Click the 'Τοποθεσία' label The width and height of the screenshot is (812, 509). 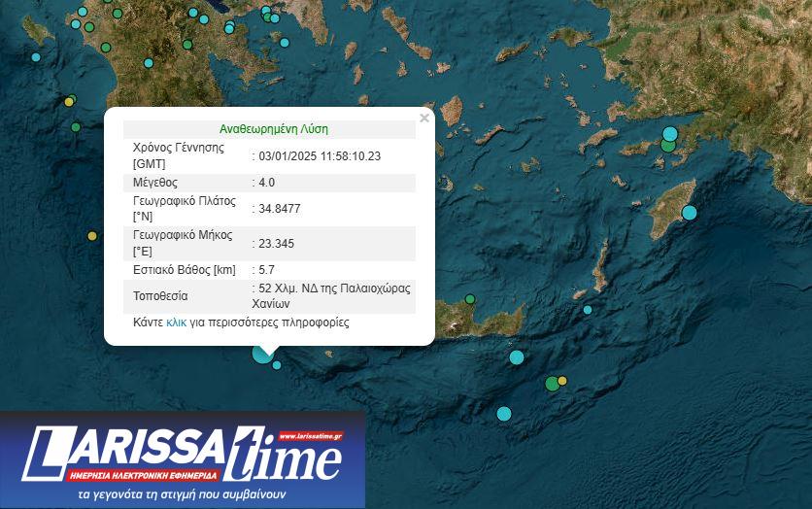pos(160,296)
